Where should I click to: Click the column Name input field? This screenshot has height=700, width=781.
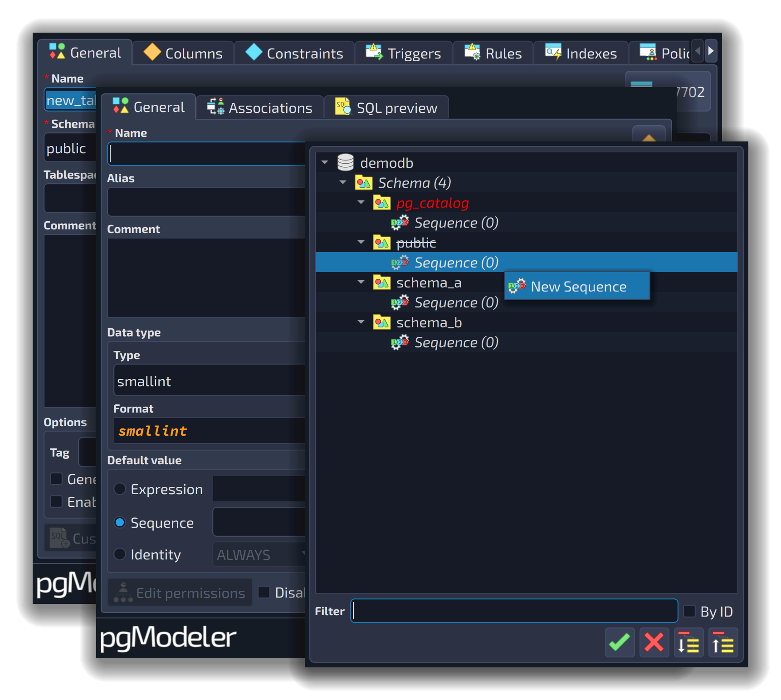pyautogui.click(x=207, y=154)
